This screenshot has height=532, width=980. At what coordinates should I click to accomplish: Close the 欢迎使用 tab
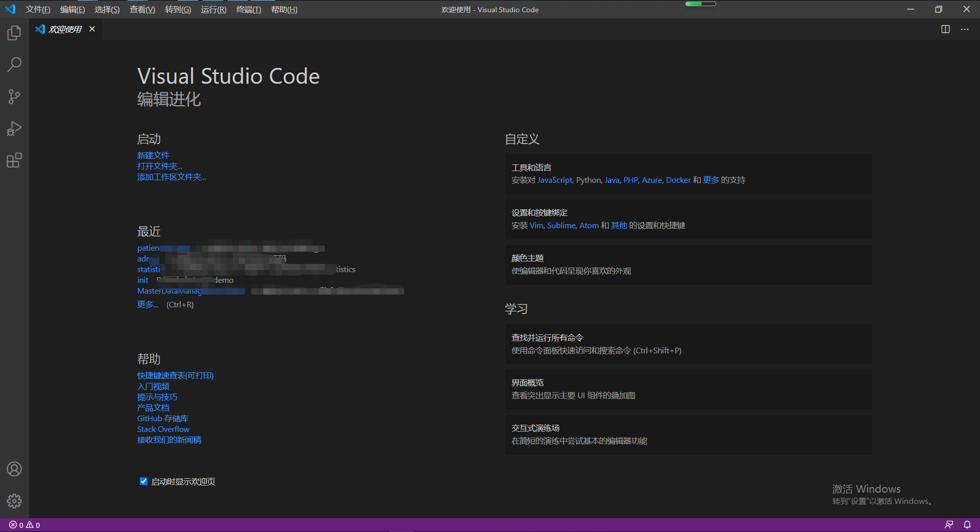(x=92, y=29)
